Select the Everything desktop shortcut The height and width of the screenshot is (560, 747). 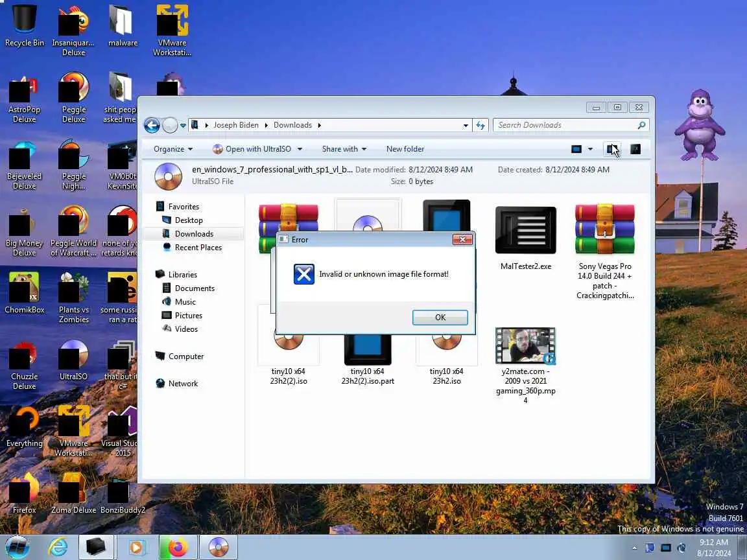click(24, 426)
